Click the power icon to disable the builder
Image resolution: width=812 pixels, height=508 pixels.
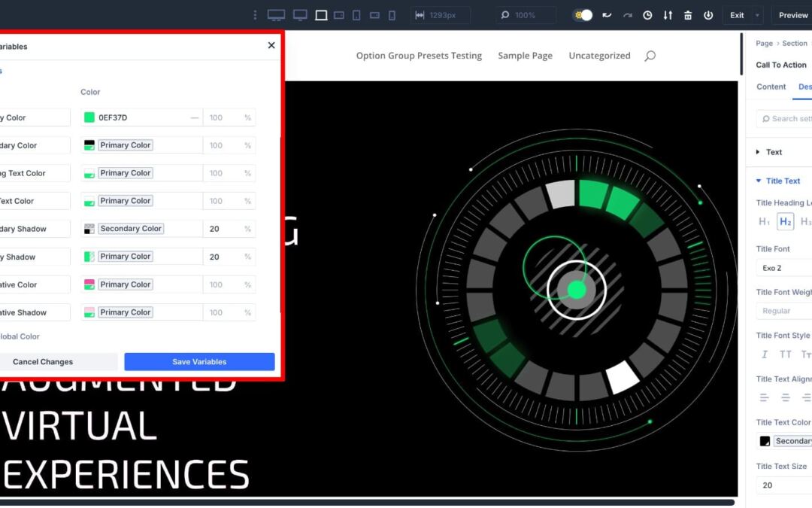[708, 14]
